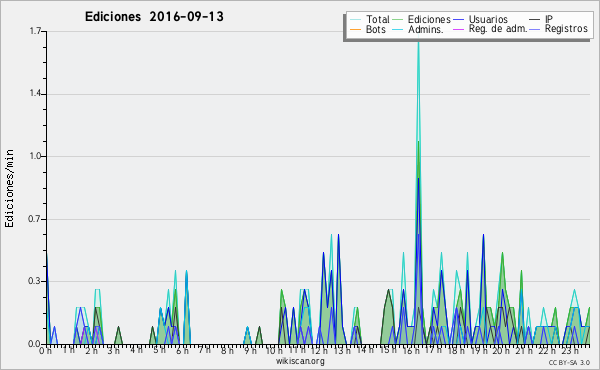Click the Bots legend entry
600x370 pixels.
click(375, 29)
